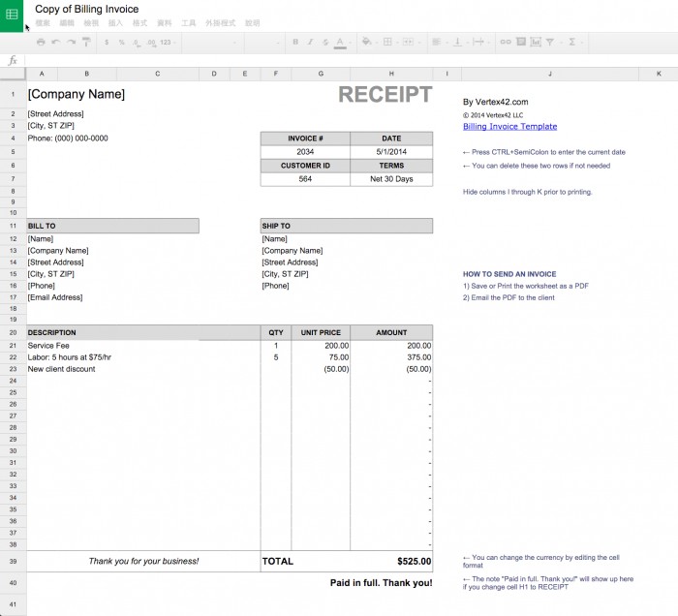Select the RECEIPT heading cell
Screen dimensions: 678x616
click(385, 94)
